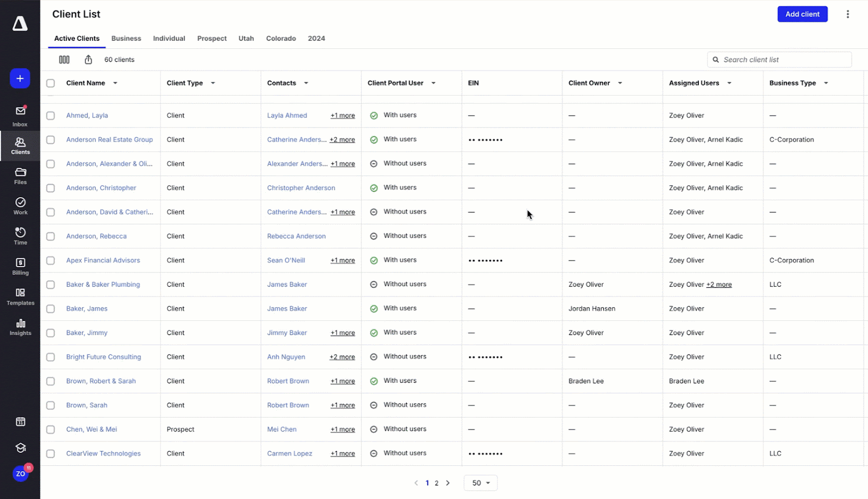Click the blue plus quick-add button
The height and width of the screenshot is (499, 868).
20,79
